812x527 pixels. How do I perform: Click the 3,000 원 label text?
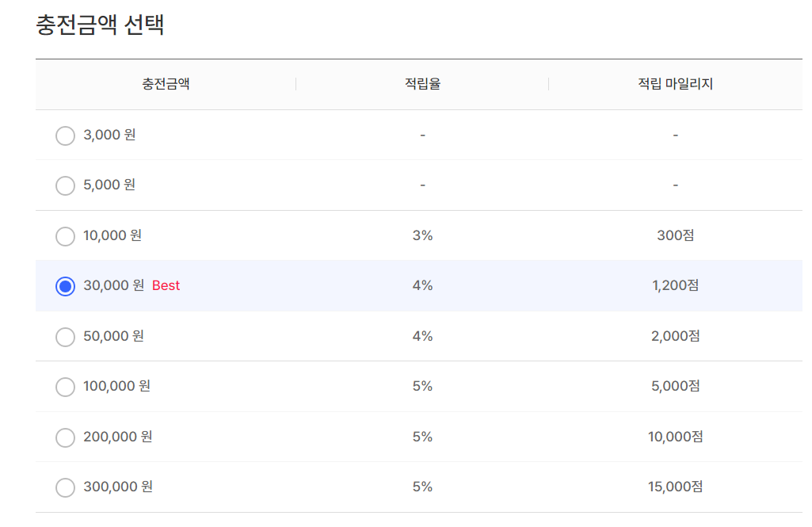click(109, 135)
